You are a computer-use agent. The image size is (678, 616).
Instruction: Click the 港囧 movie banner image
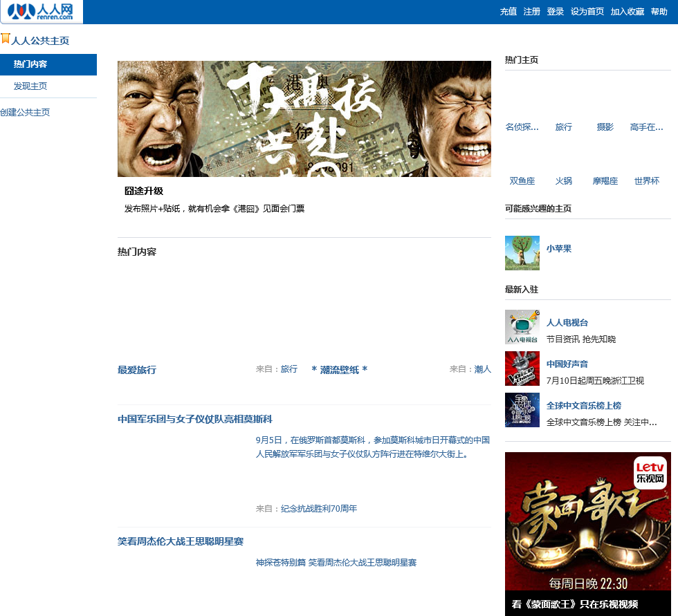click(304, 119)
